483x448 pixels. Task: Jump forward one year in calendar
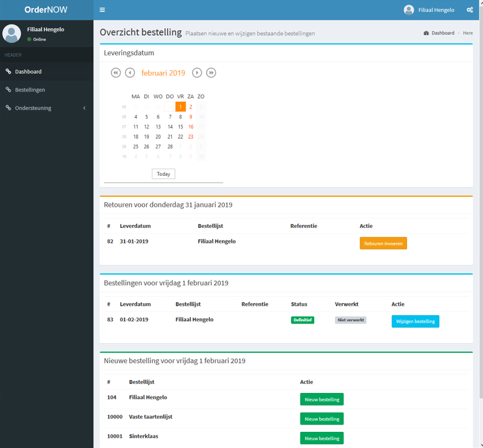click(x=211, y=73)
